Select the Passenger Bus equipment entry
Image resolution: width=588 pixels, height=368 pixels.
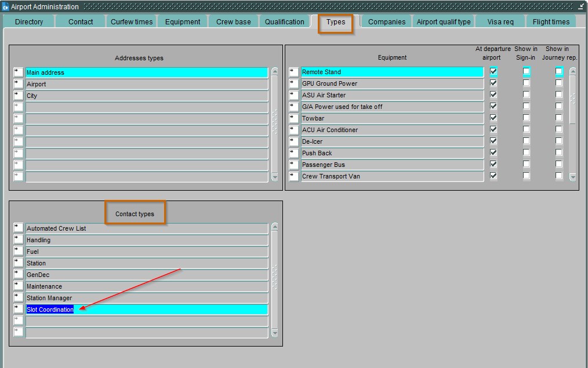pos(392,165)
